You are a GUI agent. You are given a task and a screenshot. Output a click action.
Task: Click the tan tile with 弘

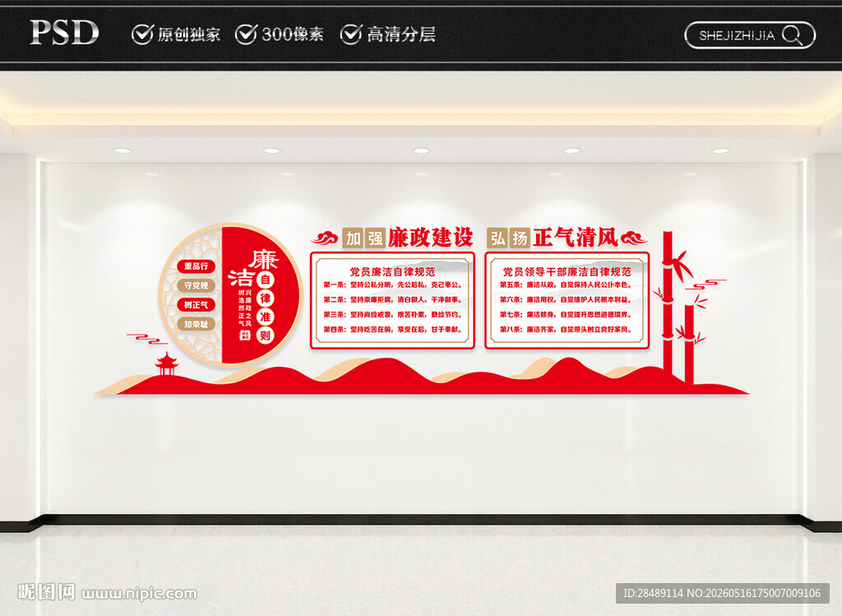pos(497,238)
